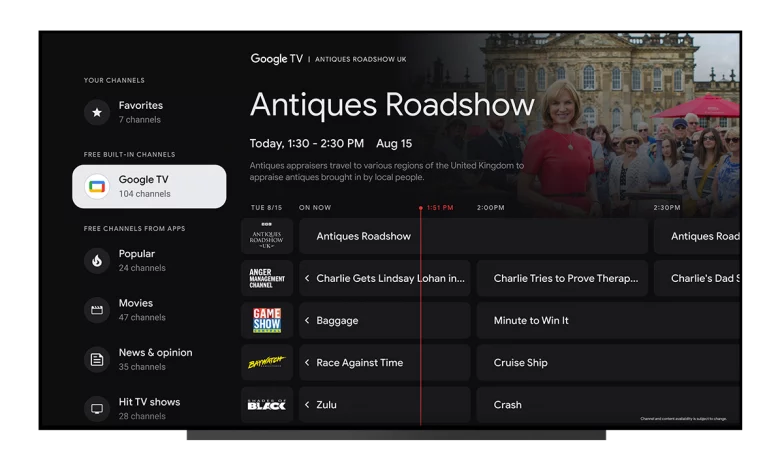This screenshot has height=470, width=780.
Task: Click the Google TV header logo
Action: click(x=277, y=59)
